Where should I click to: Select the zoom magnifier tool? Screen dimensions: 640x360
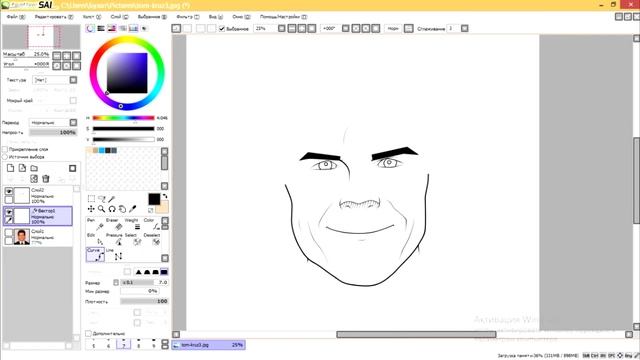[101, 209]
